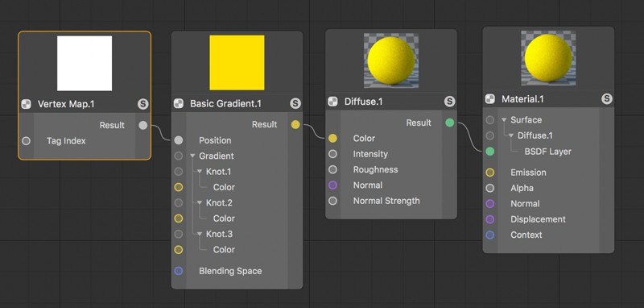Collapse the Diffuse.1 subgroup in Material.1
This screenshot has height=308, width=644.
[511, 135]
